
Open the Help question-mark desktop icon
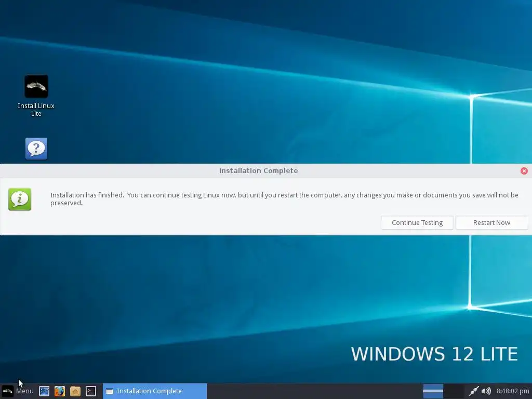pos(36,149)
